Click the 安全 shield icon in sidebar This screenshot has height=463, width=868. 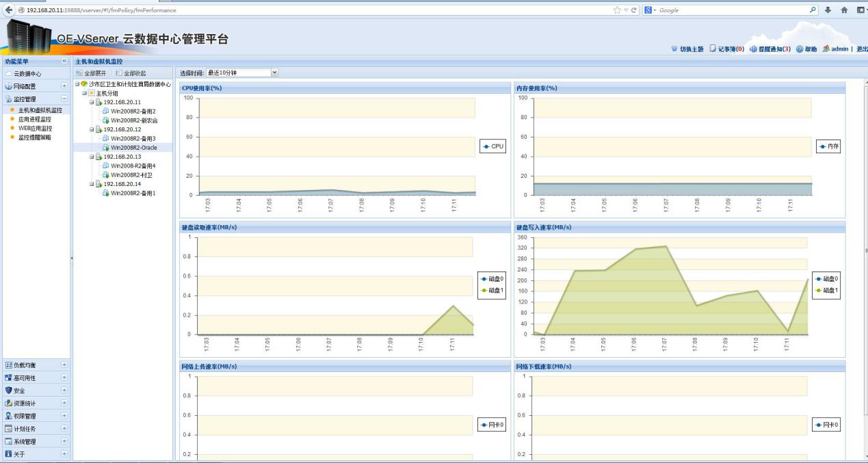pyautogui.click(x=8, y=391)
